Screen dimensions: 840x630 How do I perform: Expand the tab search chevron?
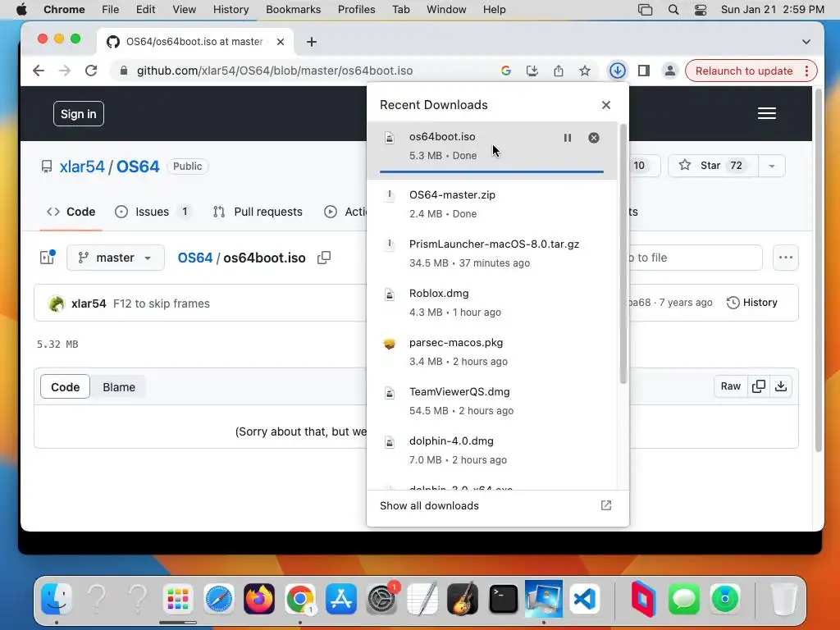[x=806, y=42]
